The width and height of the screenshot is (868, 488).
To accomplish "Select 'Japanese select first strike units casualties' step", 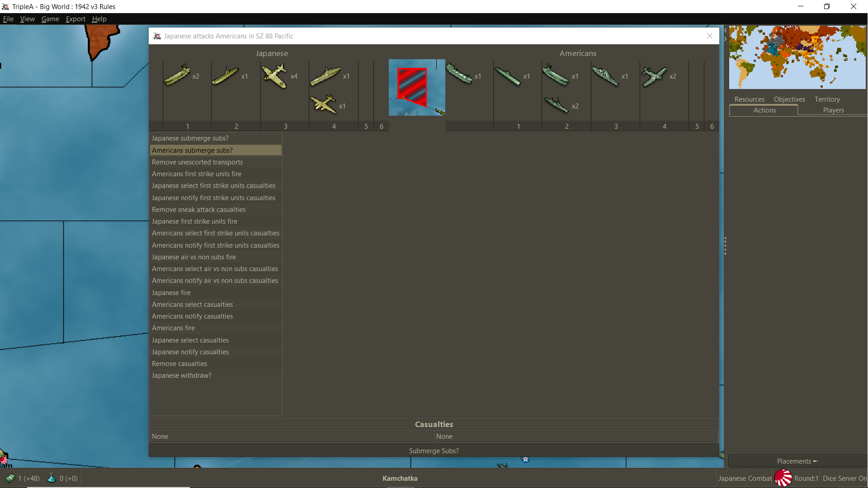I will tap(216, 186).
